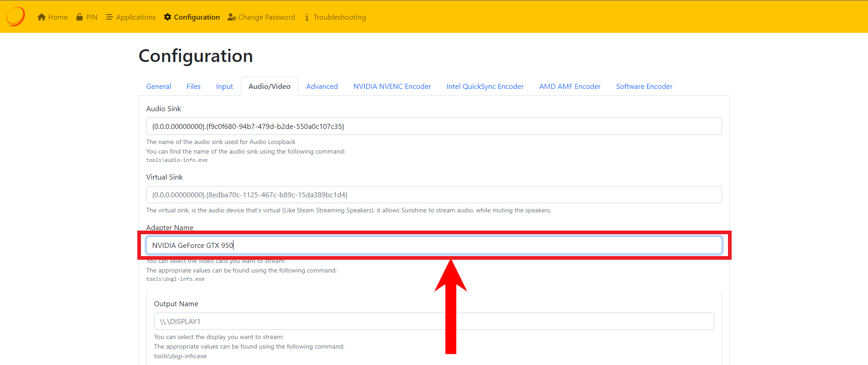Click the Adapter Name input field

(x=433, y=245)
